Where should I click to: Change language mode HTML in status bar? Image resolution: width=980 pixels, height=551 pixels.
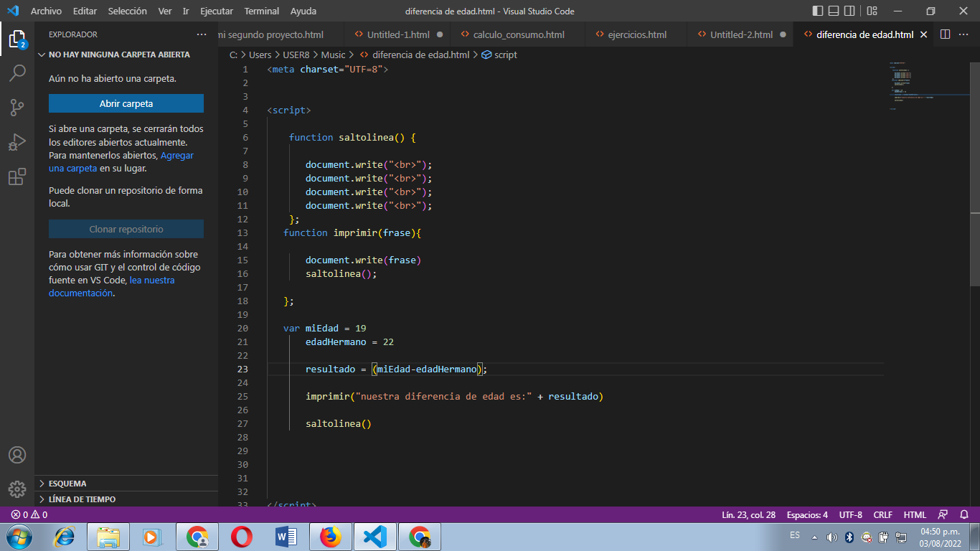pyautogui.click(x=915, y=514)
